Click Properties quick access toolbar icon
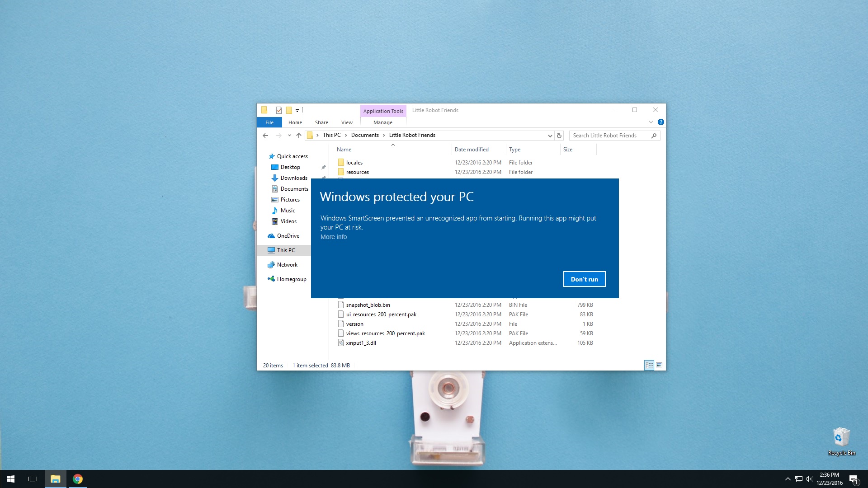 click(279, 110)
